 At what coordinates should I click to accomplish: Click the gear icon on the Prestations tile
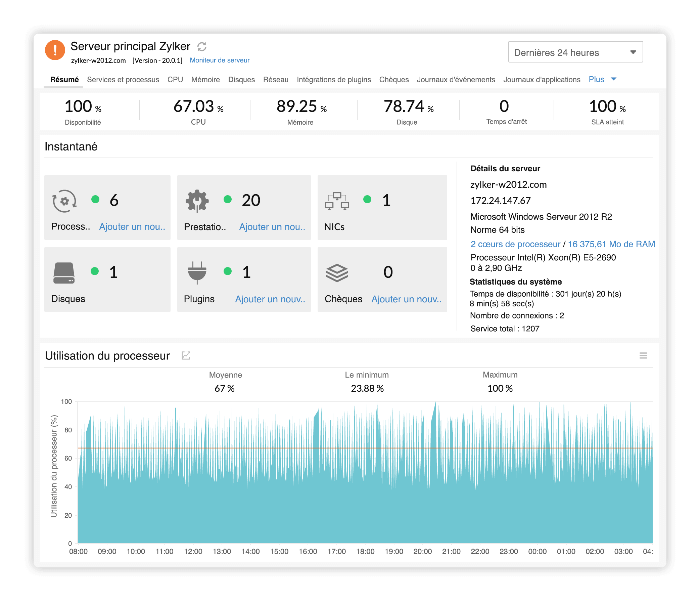point(197,200)
